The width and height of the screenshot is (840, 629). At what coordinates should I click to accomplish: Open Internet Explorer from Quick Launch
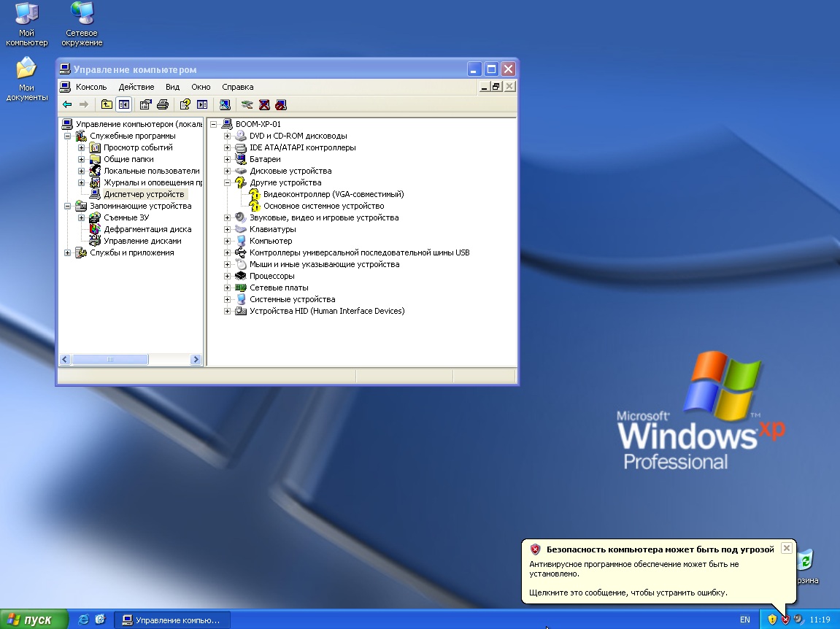coord(84,620)
